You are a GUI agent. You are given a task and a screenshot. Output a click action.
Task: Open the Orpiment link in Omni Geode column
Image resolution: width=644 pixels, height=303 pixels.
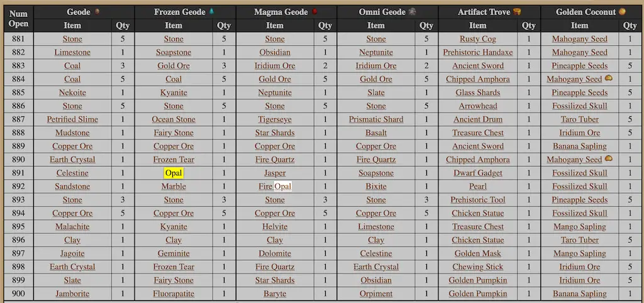[x=376, y=294]
